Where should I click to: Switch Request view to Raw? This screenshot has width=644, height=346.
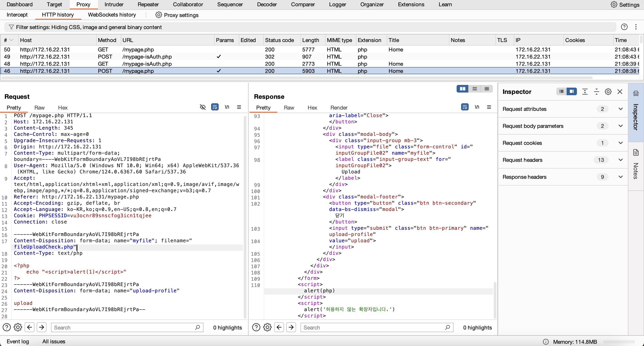(39, 108)
